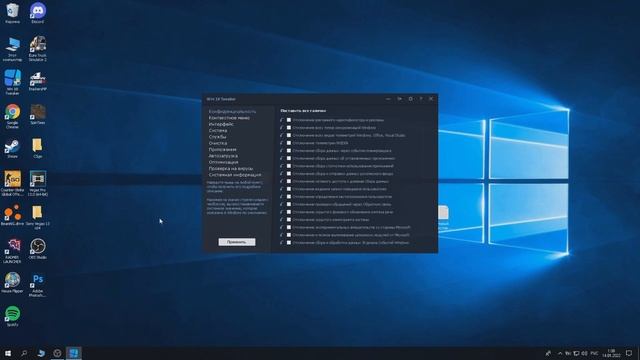Tick the scheduler events data collection option

289,151
